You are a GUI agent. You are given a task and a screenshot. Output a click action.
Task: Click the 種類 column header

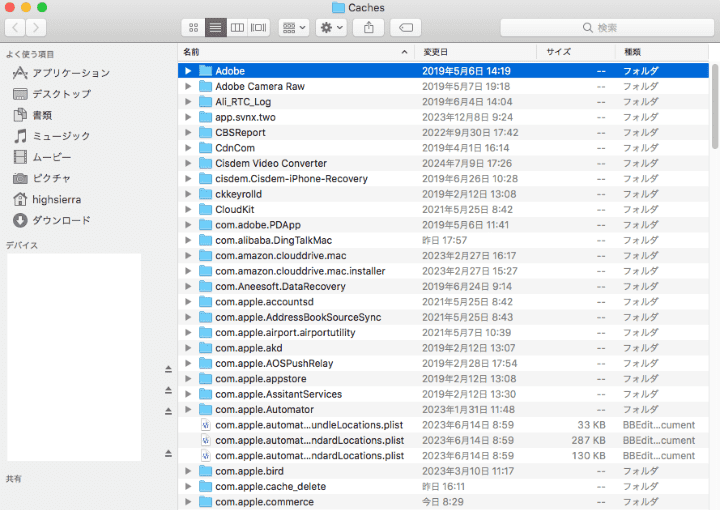point(660,51)
